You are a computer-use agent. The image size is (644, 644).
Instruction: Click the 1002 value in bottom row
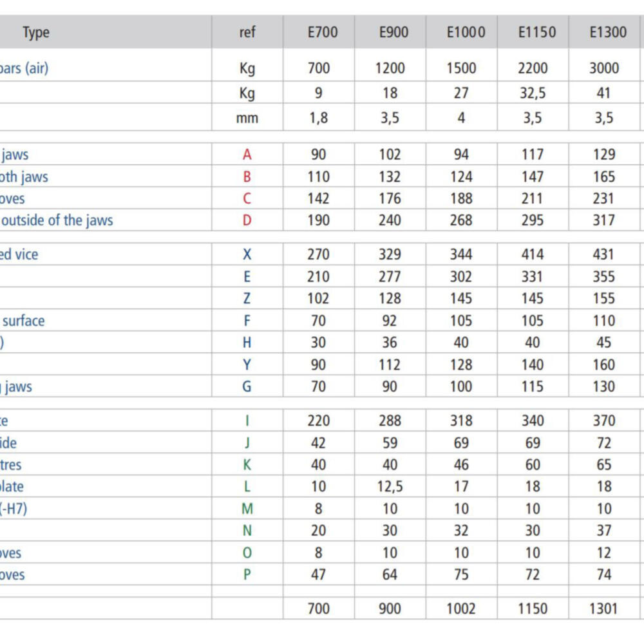(461, 609)
